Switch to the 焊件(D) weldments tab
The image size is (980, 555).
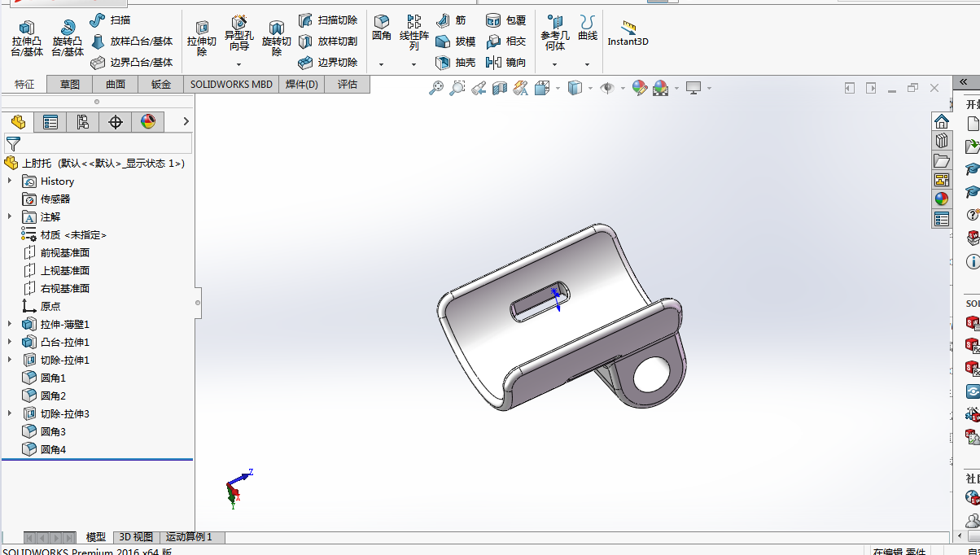pyautogui.click(x=302, y=84)
